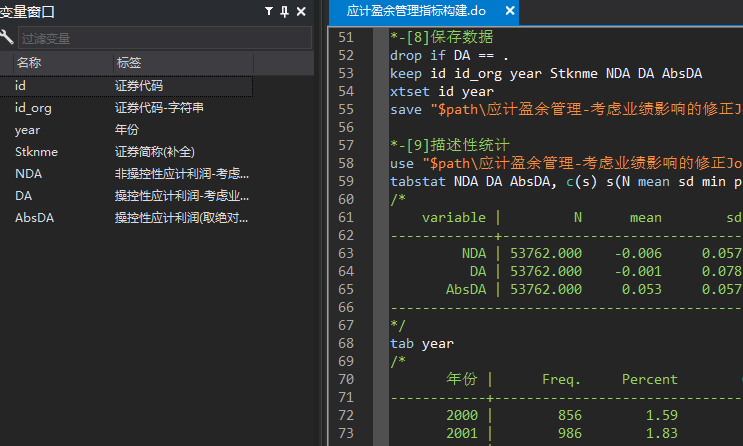Image resolution: width=743 pixels, height=446 pixels.
Task: Select variable NDA row
Action: (x=126, y=174)
